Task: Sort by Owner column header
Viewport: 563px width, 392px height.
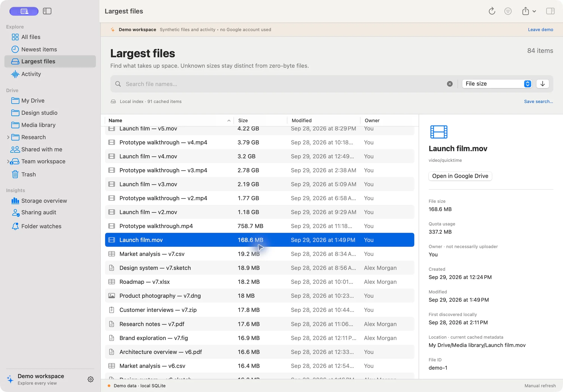Action: pyautogui.click(x=388, y=120)
